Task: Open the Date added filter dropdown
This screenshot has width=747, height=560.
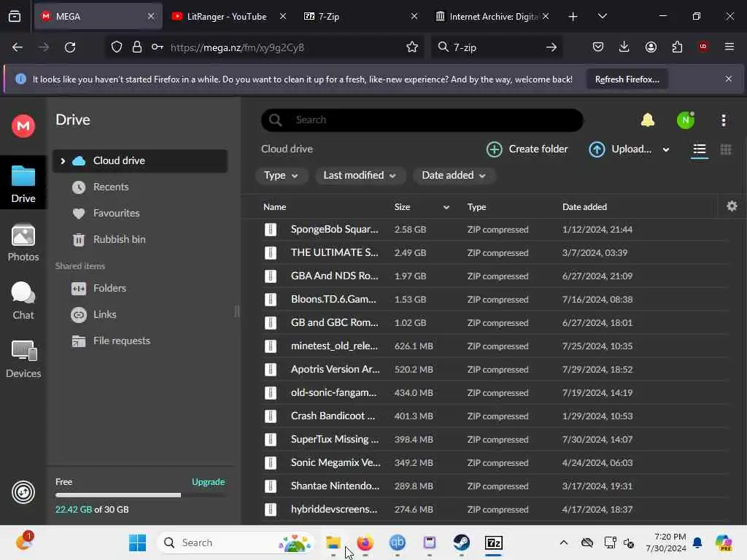Action: point(454,175)
